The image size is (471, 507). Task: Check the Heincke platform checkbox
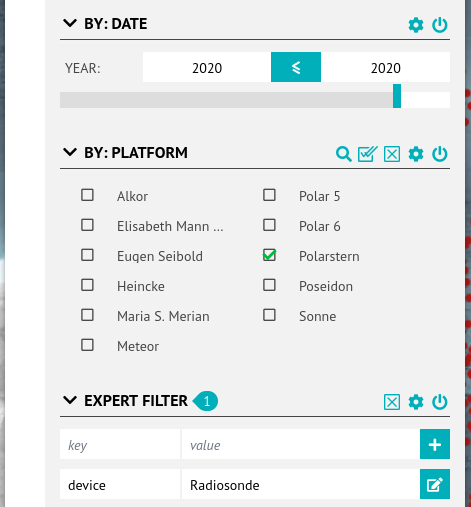click(87, 285)
